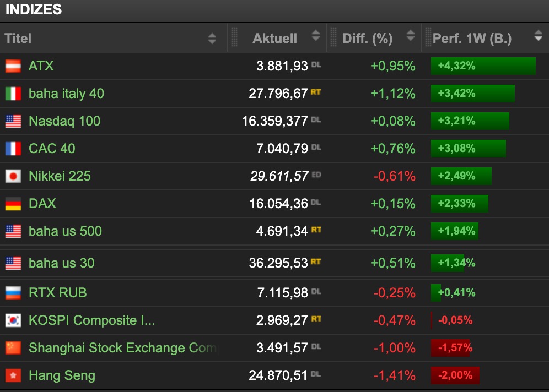This screenshot has height=392, width=549.
Task: Sort by Aktuell using its sort arrows
Action: click(x=316, y=35)
